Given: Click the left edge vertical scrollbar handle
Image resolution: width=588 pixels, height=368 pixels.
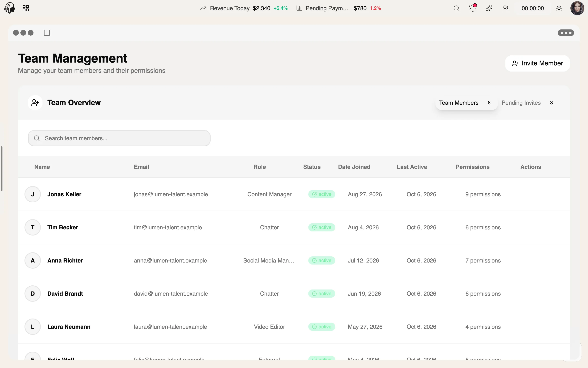Looking at the screenshot, I should pos(2,168).
